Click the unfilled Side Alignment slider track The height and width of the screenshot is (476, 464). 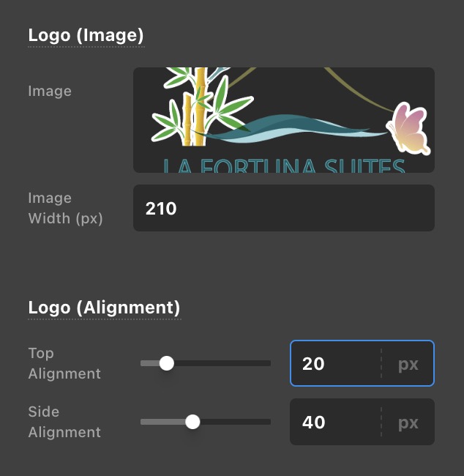[x=234, y=422]
